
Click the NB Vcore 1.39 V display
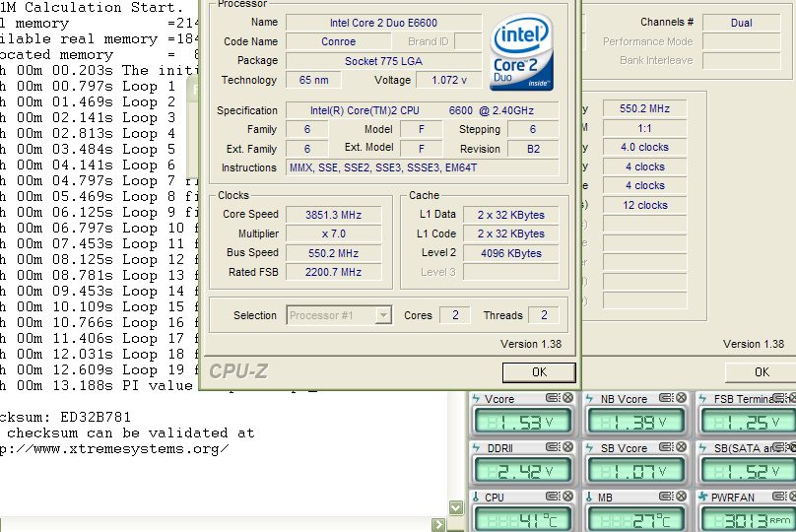(636, 422)
